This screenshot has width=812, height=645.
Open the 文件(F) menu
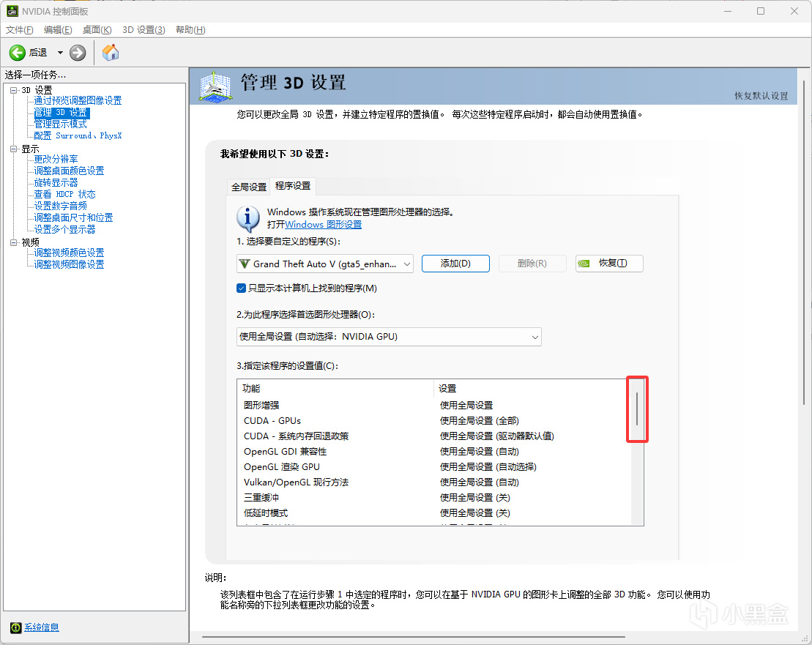click(20, 30)
